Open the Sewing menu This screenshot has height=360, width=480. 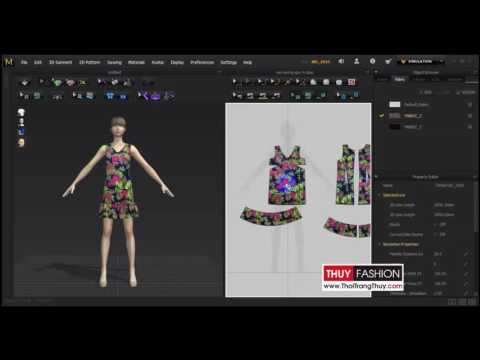point(114,62)
